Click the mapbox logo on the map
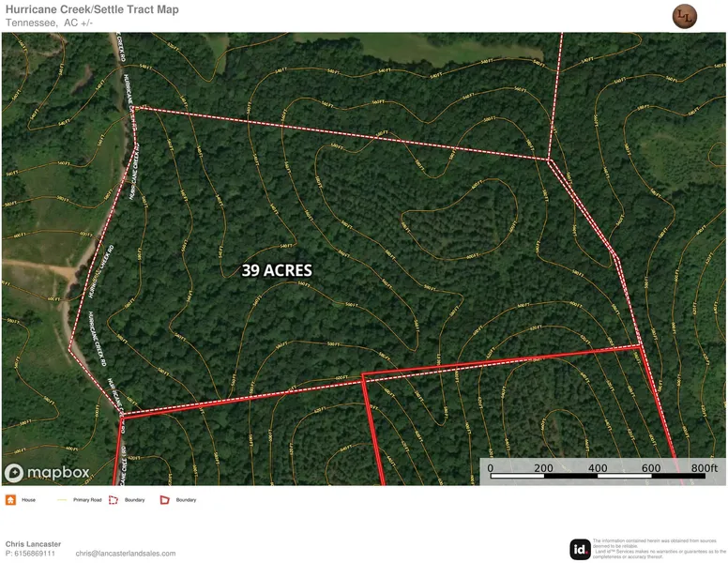 click(x=46, y=473)
